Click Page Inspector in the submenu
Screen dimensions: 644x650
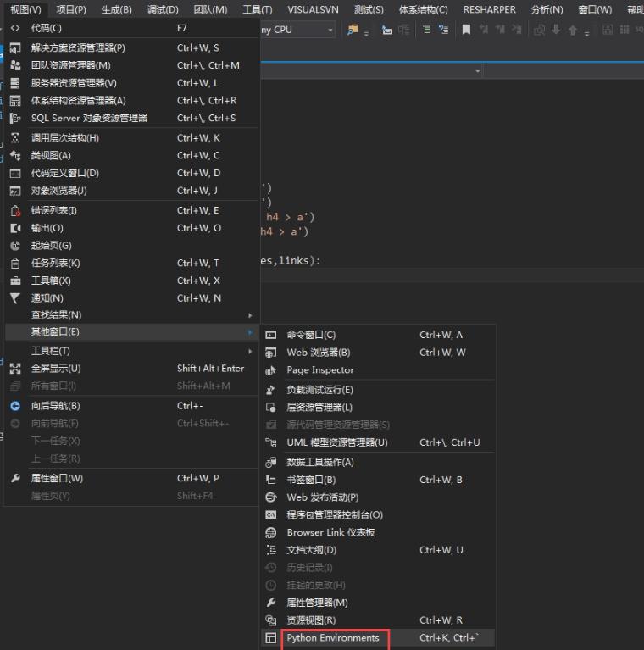pyautogui.click(x=320, y=370)
